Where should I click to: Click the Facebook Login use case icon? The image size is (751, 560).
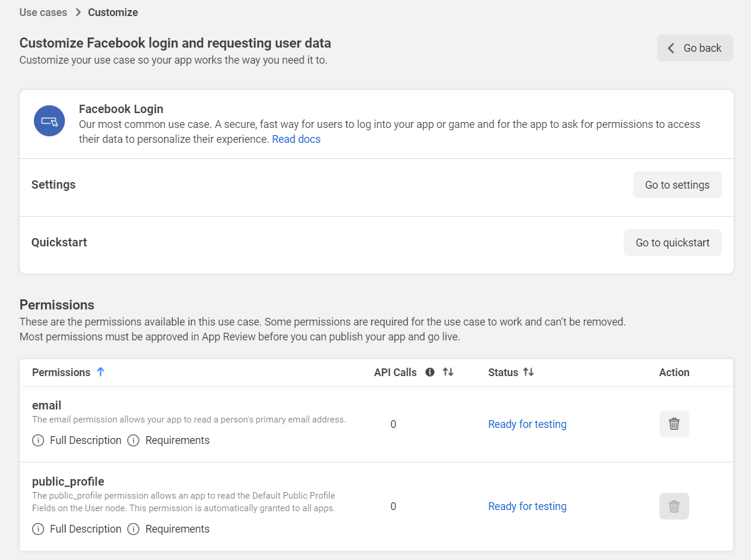pos(49,120)
